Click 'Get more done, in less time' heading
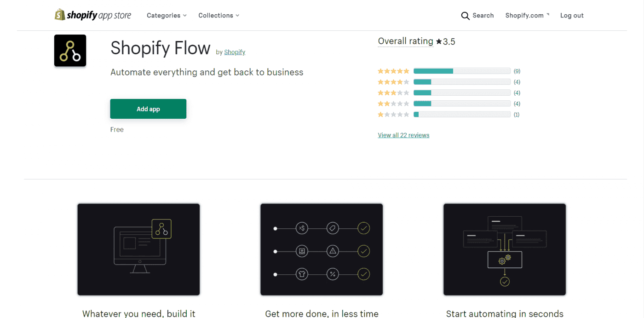 (x=322, y=313)
